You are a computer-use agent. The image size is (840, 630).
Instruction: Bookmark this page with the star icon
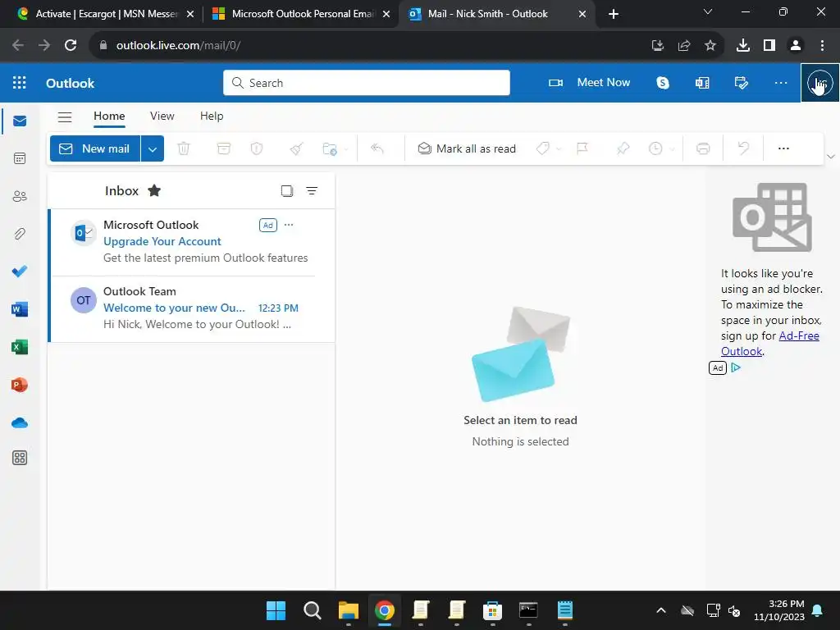coord(710,46)
